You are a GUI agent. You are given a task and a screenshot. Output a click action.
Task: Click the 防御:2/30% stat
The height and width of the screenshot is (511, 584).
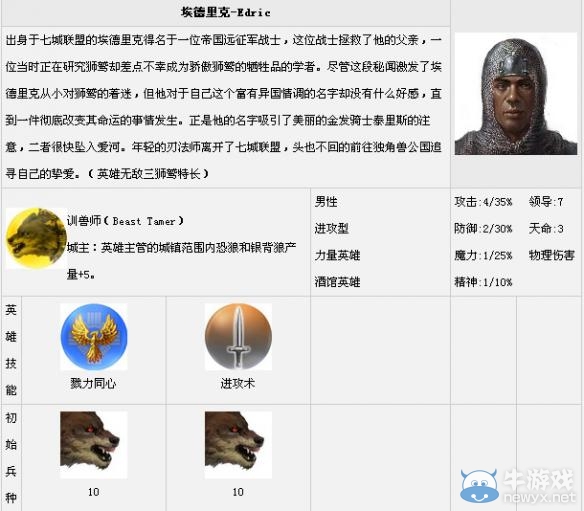click(x=483, y=228)
